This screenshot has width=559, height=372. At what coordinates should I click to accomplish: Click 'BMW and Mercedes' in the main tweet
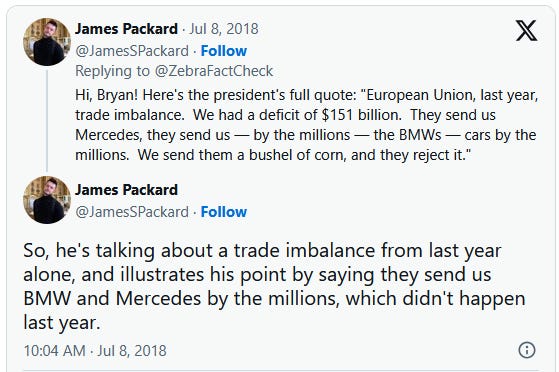click(112, 298)
